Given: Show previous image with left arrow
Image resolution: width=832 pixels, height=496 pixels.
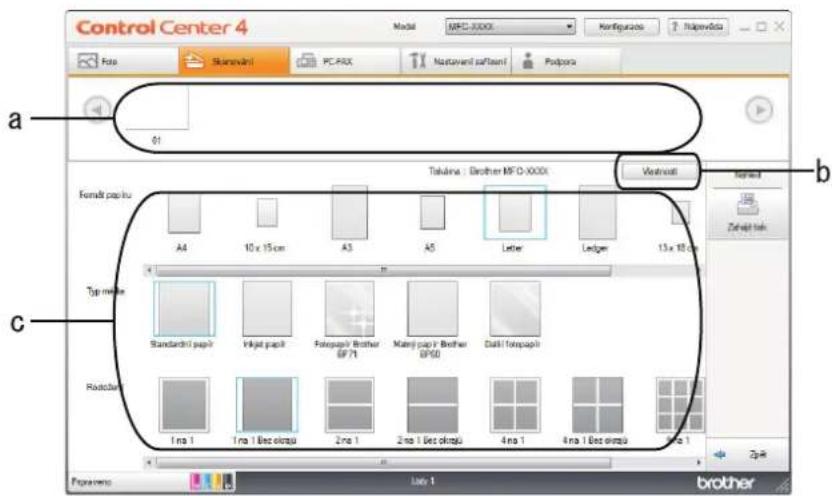Looking at the screenshot, I should 97,109.
